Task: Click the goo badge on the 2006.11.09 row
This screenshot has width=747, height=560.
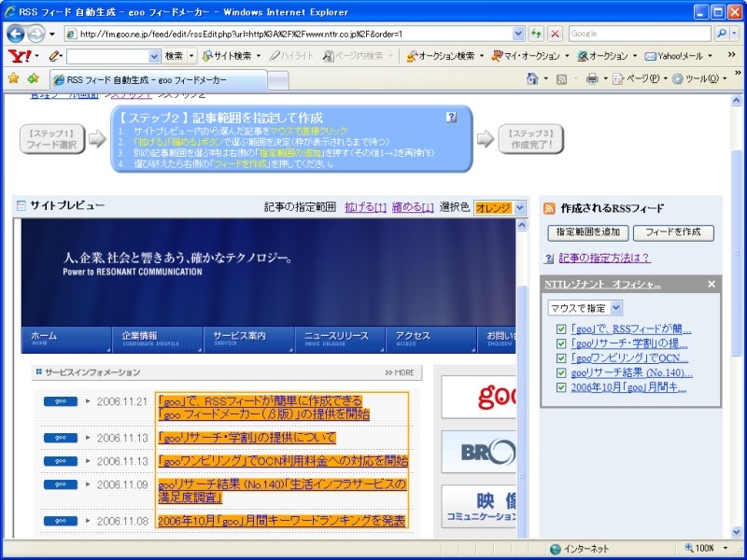Action: (61, 484)
